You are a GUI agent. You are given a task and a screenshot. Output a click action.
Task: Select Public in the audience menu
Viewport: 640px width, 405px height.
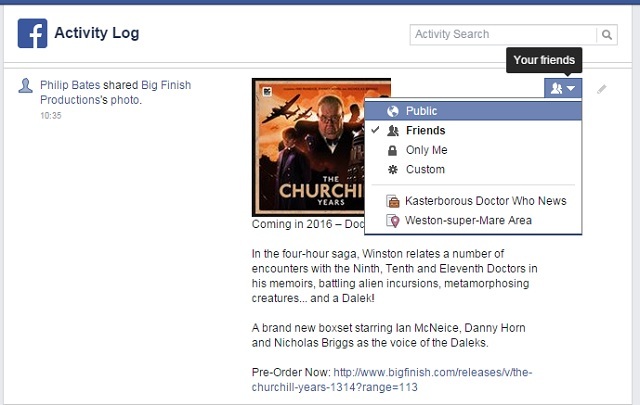click(x=473, y=111)
